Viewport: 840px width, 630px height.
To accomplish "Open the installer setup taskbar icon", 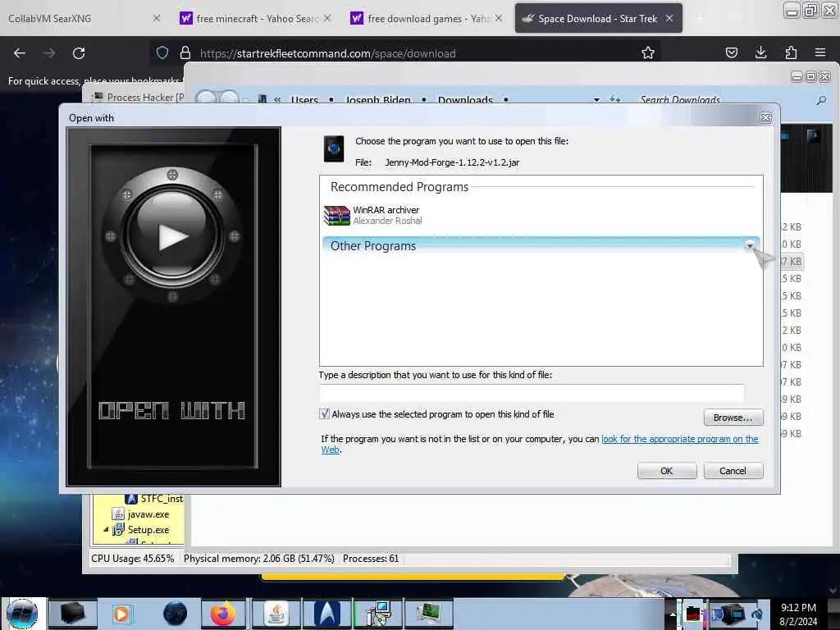I will [377, 614].
